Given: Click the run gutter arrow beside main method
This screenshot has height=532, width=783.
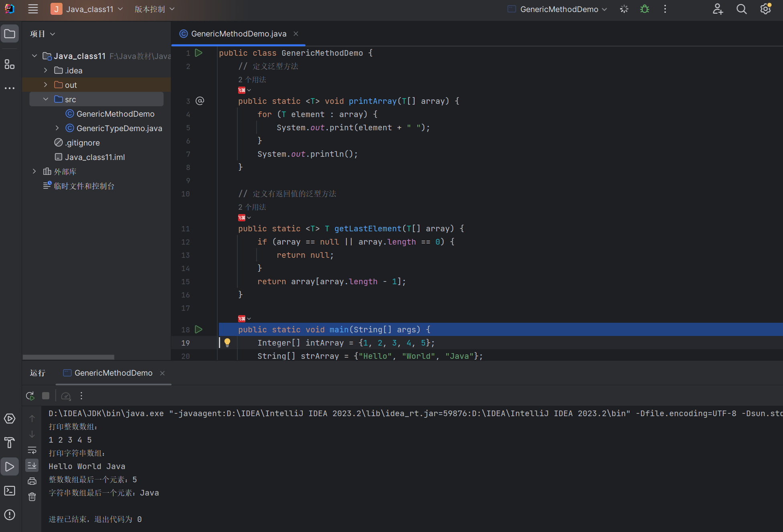Looking at the screenshot, I should point(198,330).
